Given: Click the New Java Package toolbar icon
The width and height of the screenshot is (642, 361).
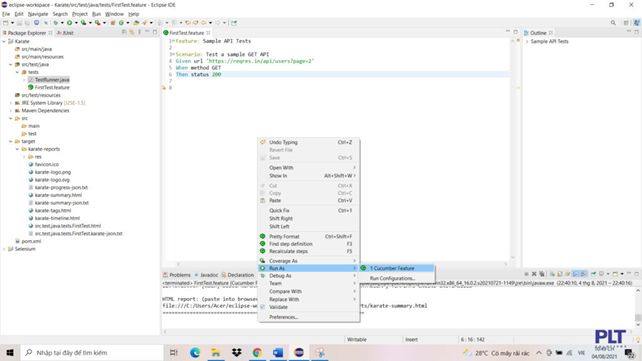Looking at the screenshot, I should coord(113,23).
